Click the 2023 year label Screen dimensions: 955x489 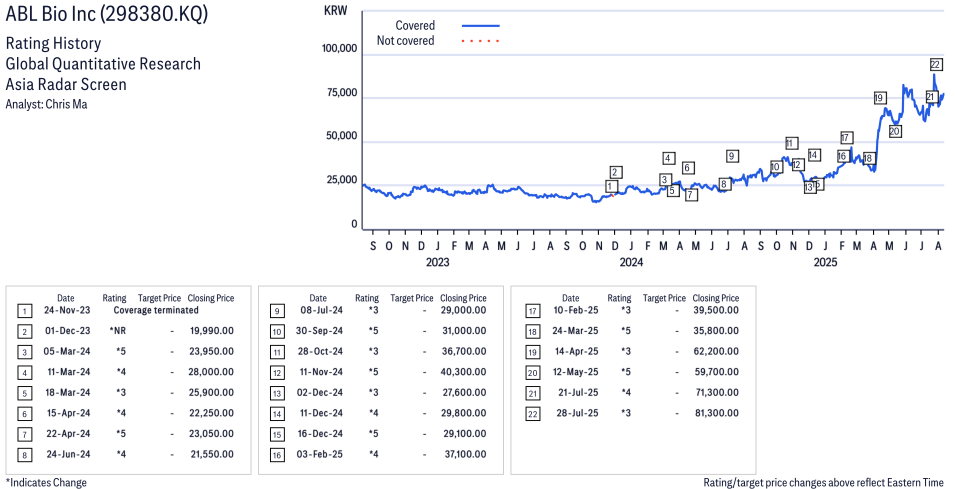(437, 262)
